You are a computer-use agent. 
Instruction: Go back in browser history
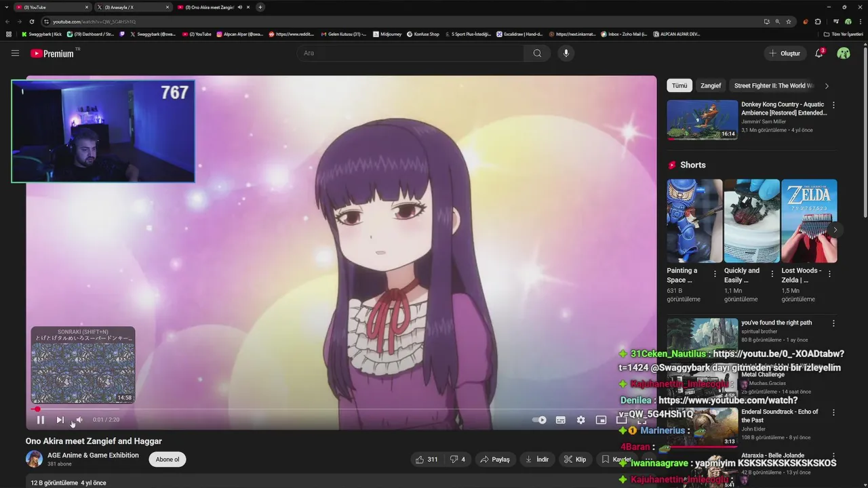click(x=7, y=21)
